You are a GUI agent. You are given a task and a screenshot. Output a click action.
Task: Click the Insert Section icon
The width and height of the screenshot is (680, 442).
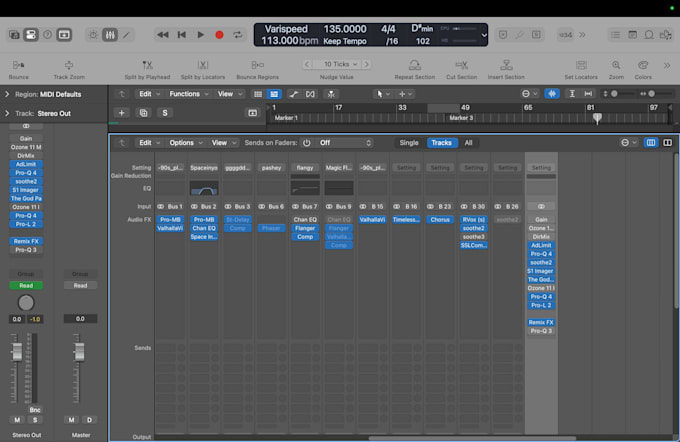[506, 65]
